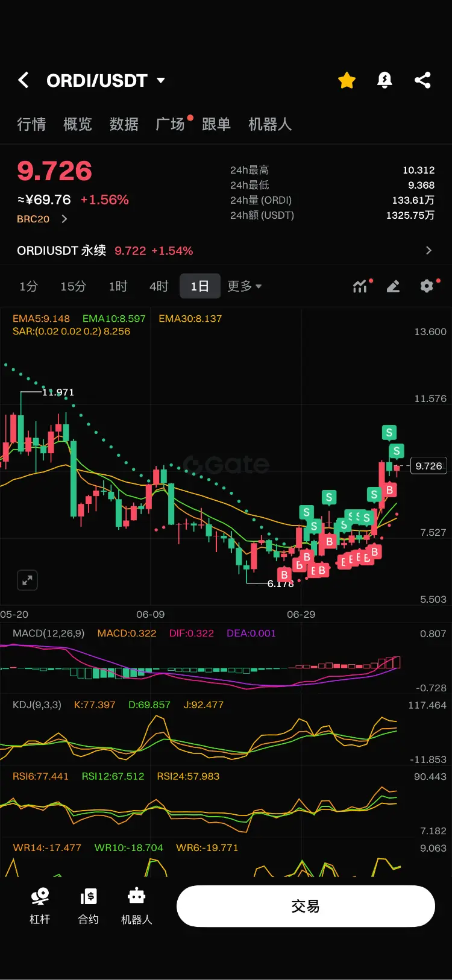Tap the RSI6:77.441 label
The height and width of the screenshot is (980, 452).
tap(40, 776)
